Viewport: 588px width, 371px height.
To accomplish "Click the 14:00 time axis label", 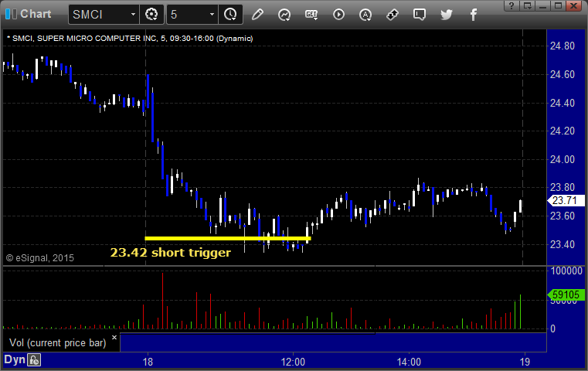I will point(409,362).
